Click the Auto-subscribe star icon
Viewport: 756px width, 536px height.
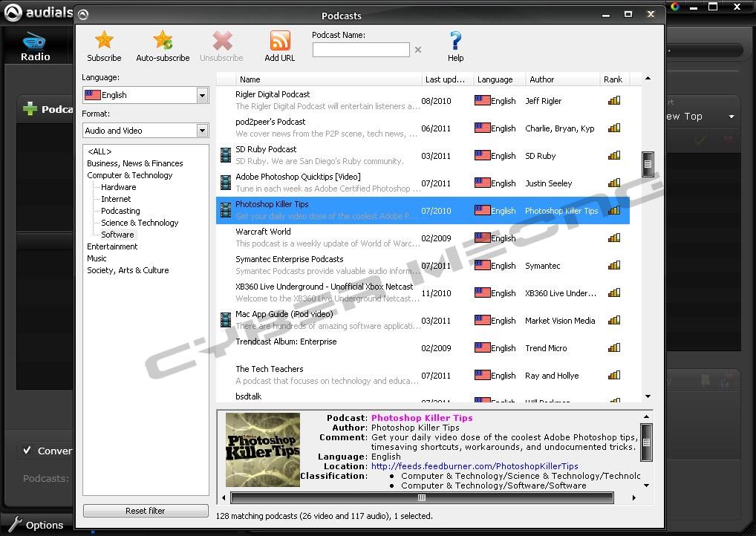point(163,40)
